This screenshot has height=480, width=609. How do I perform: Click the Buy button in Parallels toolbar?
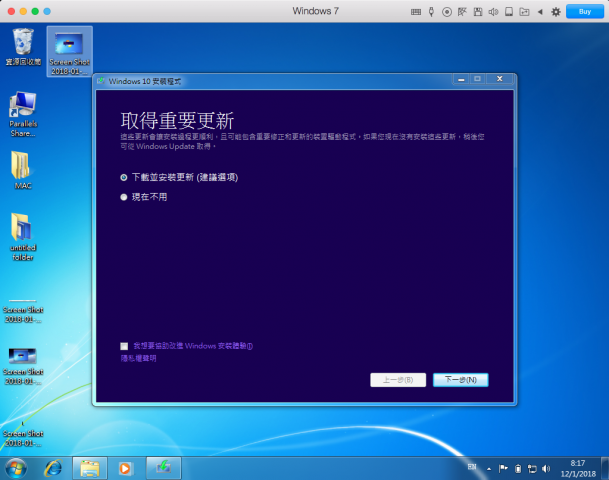585,12
